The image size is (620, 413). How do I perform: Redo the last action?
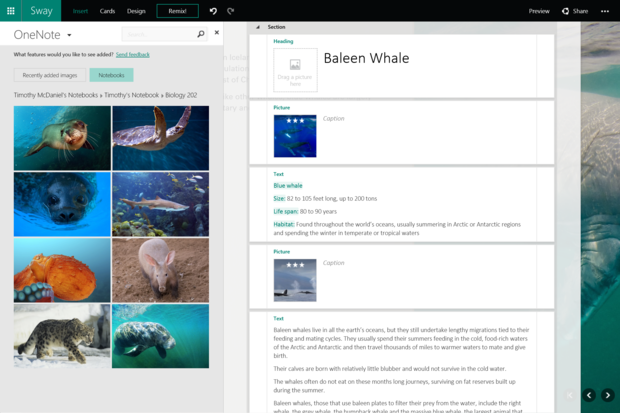pos(231,11)
